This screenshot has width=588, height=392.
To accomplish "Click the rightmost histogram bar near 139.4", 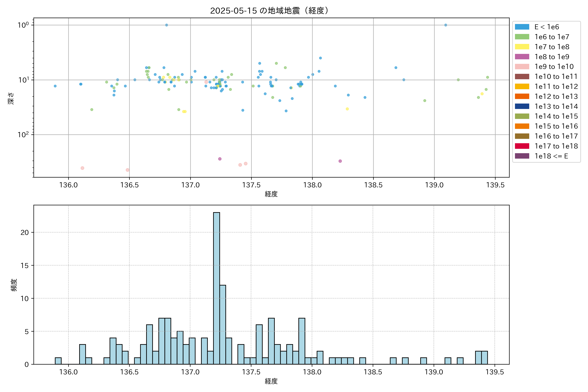I will pos(484,358).
